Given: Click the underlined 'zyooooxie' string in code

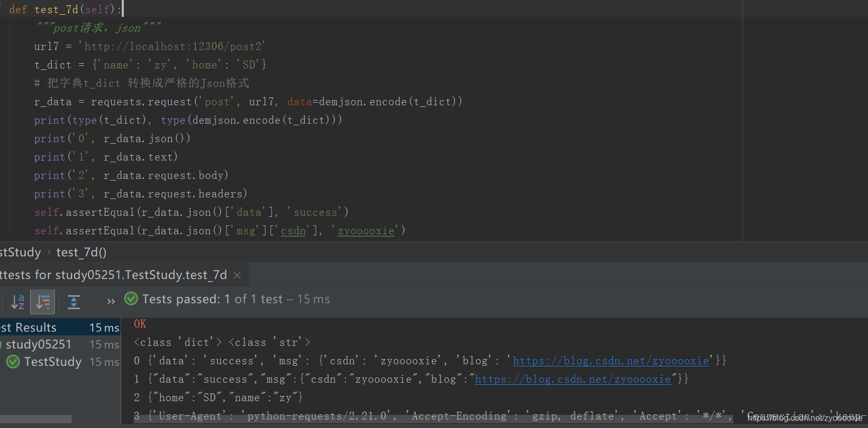Looking at the screenshot, I should [366, 231].
